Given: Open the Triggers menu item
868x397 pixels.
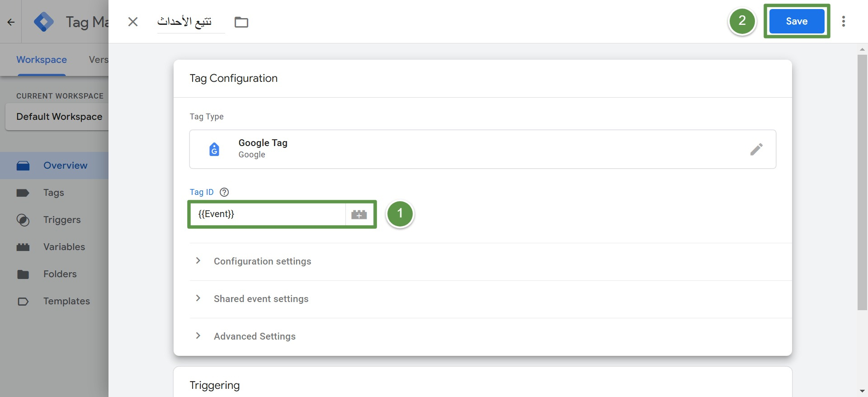Looking at the screenshot, I should coord(54,220).
